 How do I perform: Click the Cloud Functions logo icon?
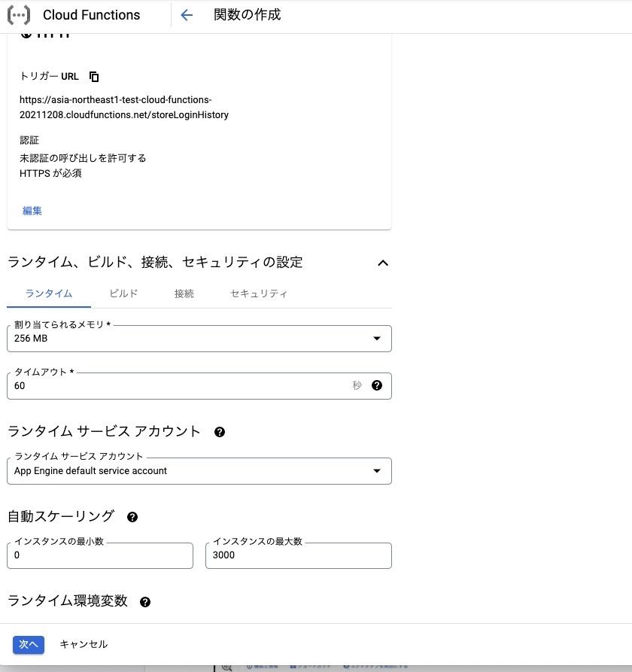(19, 15)
